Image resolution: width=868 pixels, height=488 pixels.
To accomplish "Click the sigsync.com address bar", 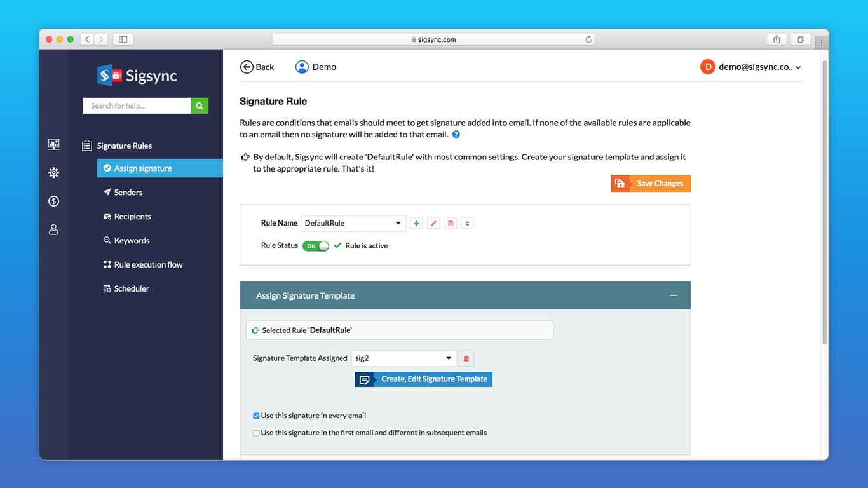I will pyautogui.click(x=434, y=39).
